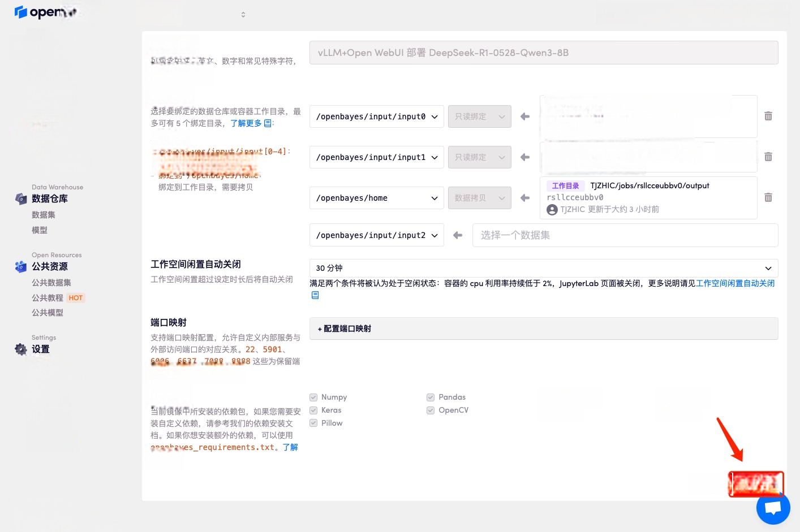Go to 公共数据集 in the sidebar
Screen dimensions: 800x532
point(51,283)
